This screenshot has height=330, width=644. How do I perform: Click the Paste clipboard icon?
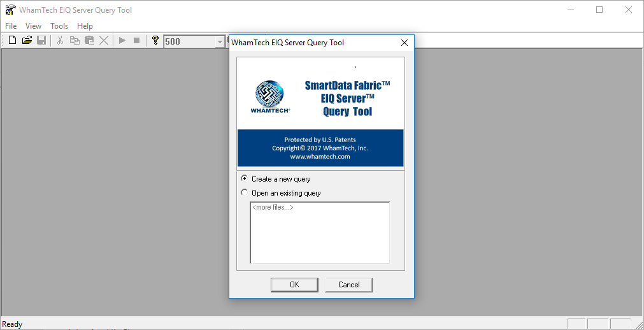point(89,41)
